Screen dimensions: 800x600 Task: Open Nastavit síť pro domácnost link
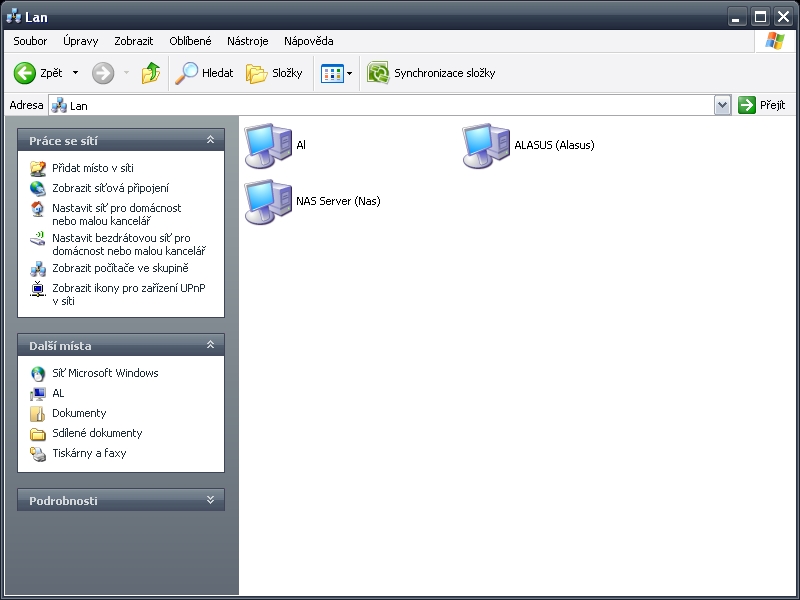(117, 214)
